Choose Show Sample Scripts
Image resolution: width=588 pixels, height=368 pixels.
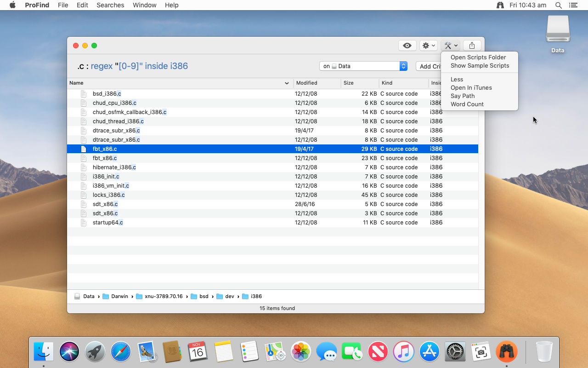click(x=480, y=65)
